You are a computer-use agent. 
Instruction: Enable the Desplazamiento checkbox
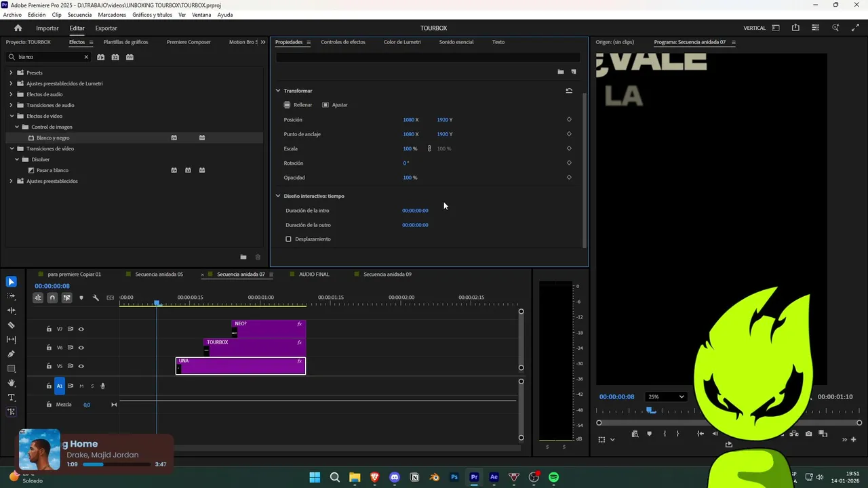point(288,239)
